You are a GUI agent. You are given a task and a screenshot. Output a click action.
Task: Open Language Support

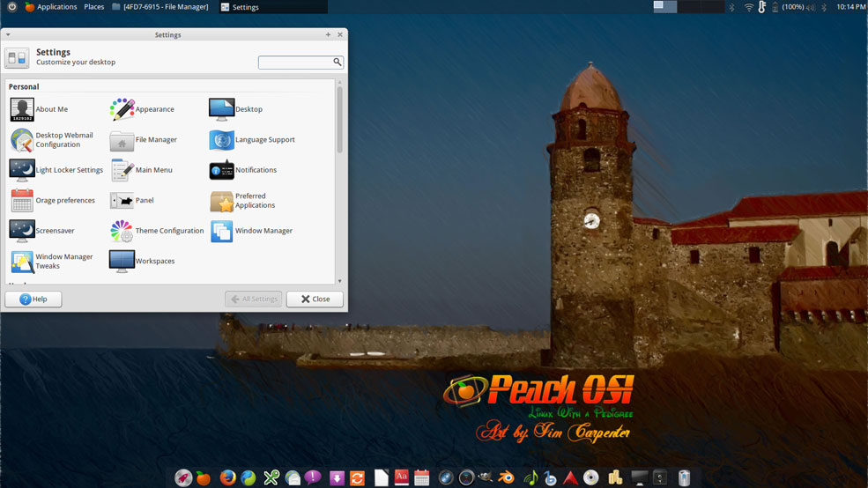pos(251,140)
